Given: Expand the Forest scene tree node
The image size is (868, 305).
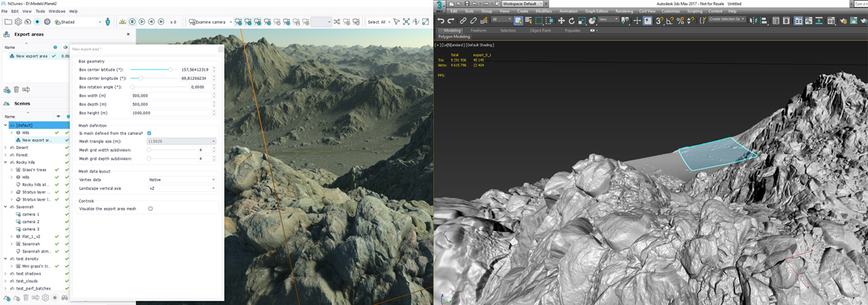Looking at the screenshot, I should point(5,155).
